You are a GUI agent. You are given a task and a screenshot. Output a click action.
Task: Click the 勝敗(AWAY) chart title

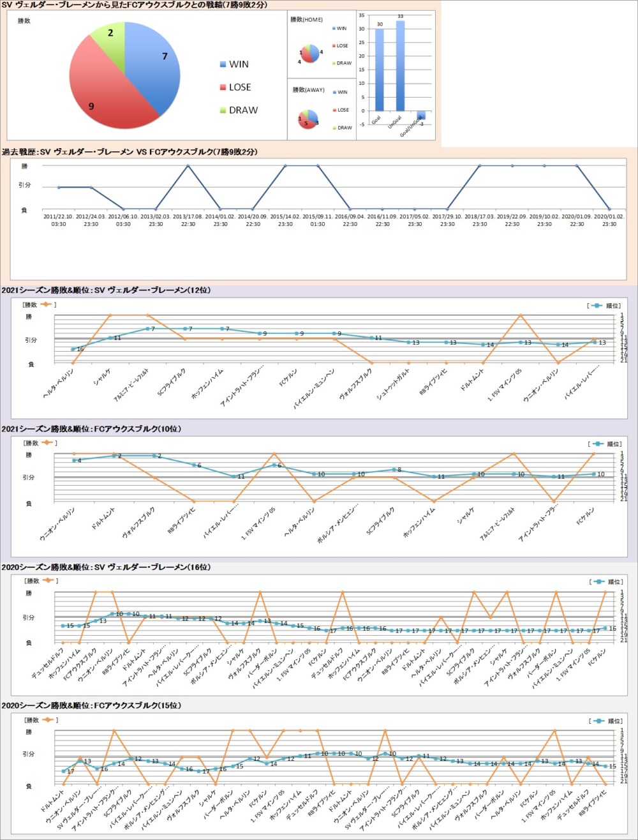308,90
